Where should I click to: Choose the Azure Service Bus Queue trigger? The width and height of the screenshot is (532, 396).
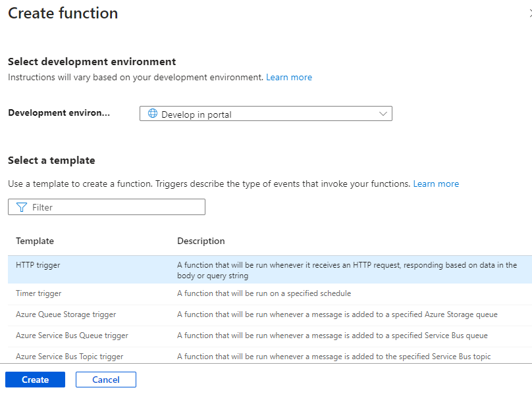(x=72, y=335)
